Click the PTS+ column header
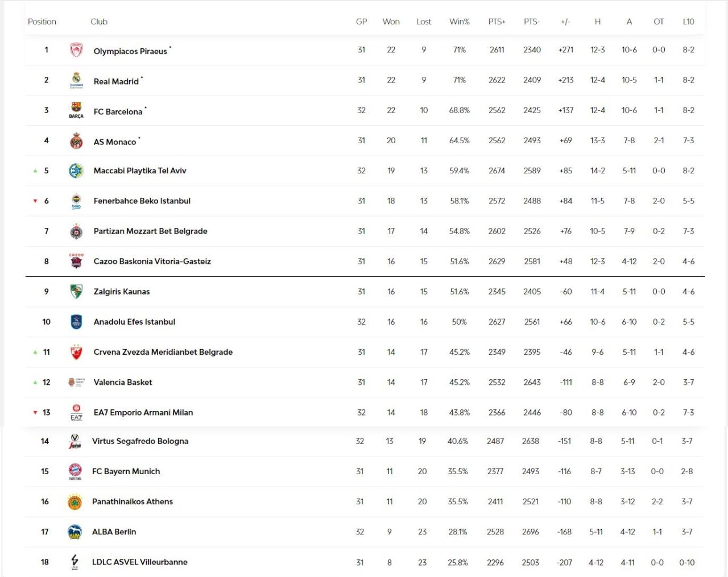Viewport: 728px width, 577px height. pos(497,22)
